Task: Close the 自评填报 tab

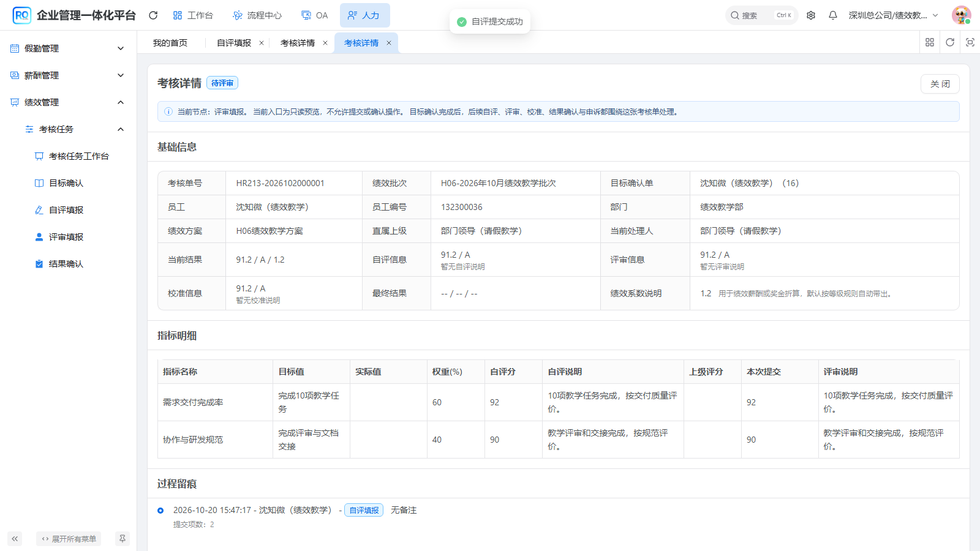Action: pos(262,43)
